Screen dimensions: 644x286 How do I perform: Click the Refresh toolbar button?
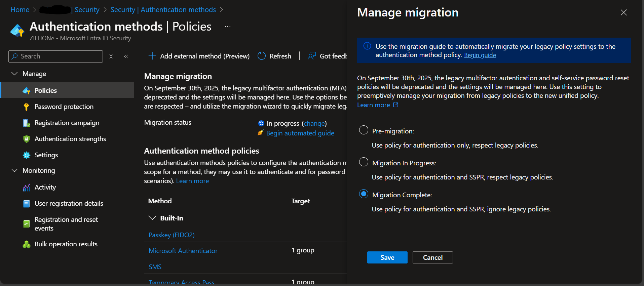click(x=274, y=56)
